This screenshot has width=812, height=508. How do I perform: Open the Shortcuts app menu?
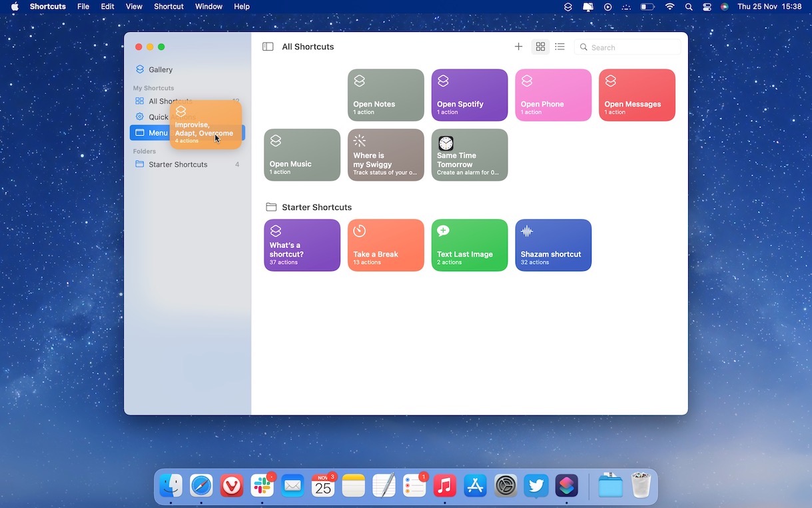(x=48, y=7)
